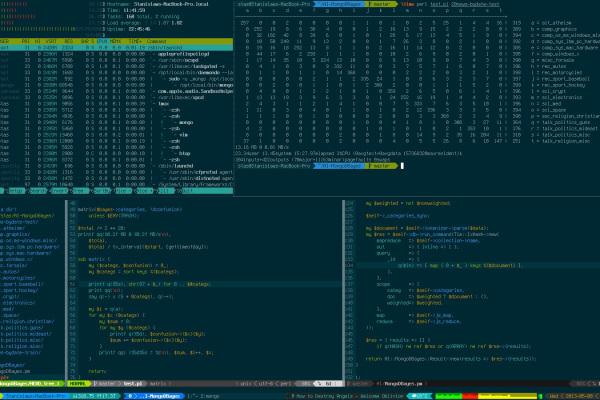Expand the rec.sport.hockey/ folder in NERDTree
600x400 pixels.
tap(19, 290)
